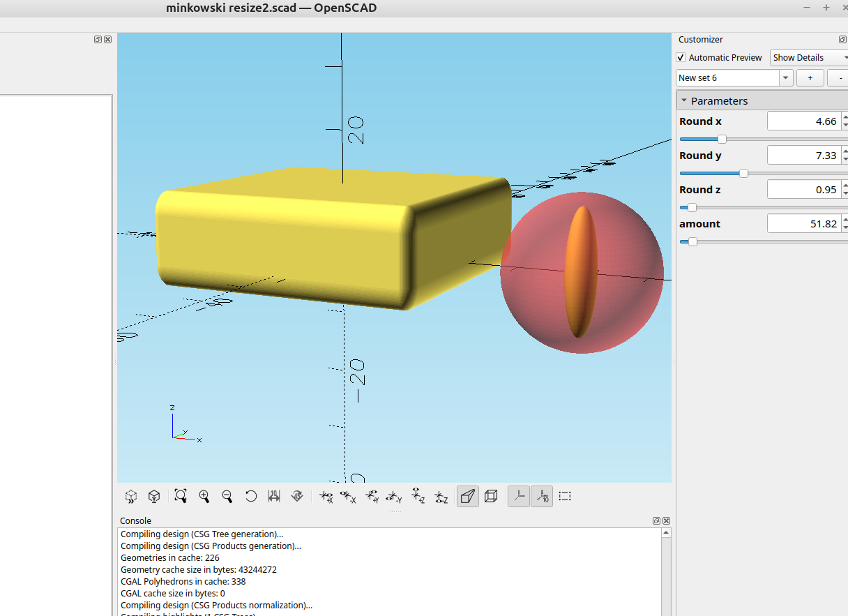This screenshot has height=616, width=848.
Task: Click the View Along +Z axis icon
Action: (418, 496)
